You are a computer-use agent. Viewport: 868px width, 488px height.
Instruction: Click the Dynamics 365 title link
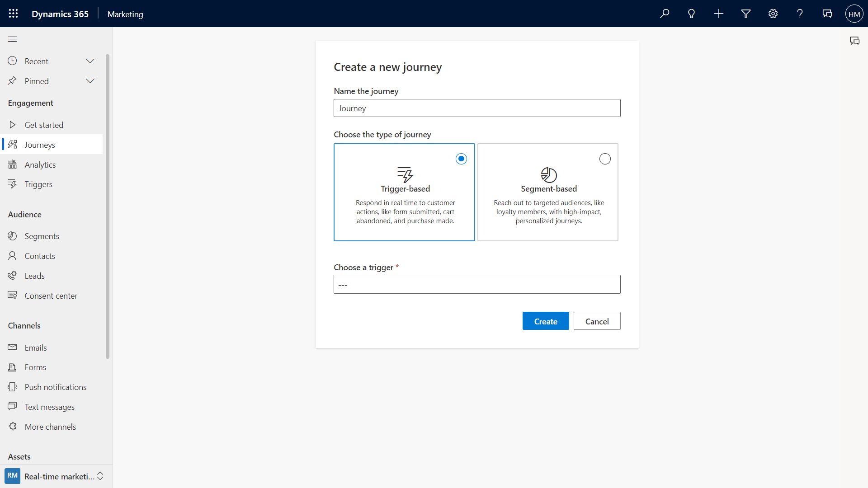click(x=60, y=14)
